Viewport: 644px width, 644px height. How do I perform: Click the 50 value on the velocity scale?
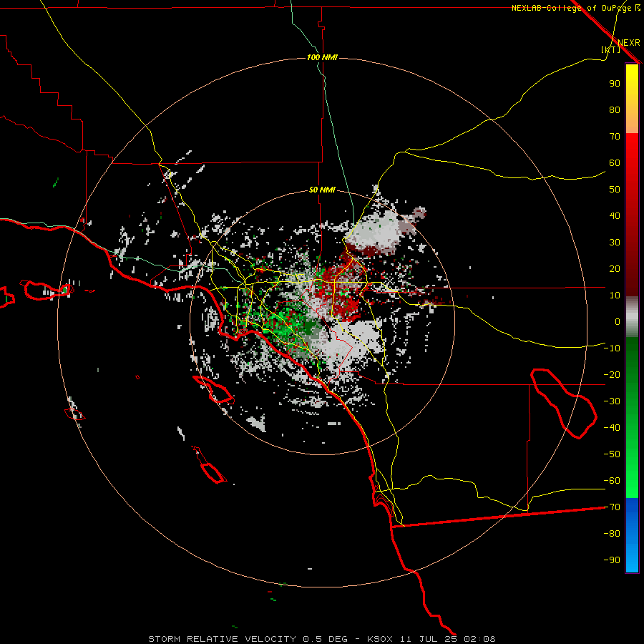(x=615, y=190)
